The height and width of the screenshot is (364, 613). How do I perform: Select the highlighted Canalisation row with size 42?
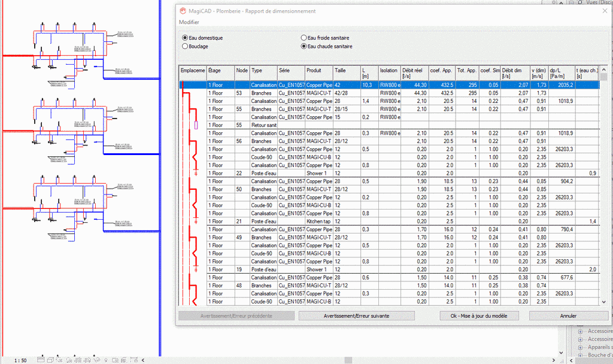(x=389, y=85)
